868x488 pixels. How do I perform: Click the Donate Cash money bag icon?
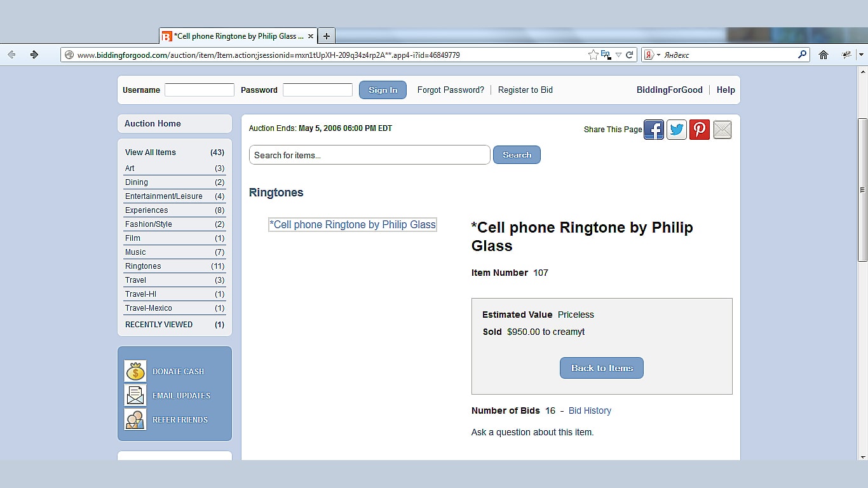[135, 371]
